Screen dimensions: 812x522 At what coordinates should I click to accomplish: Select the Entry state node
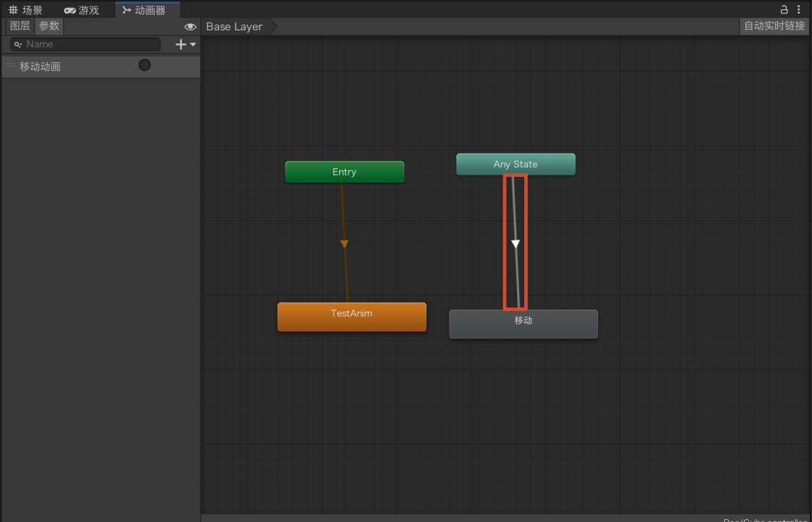(x=344, y=172)
